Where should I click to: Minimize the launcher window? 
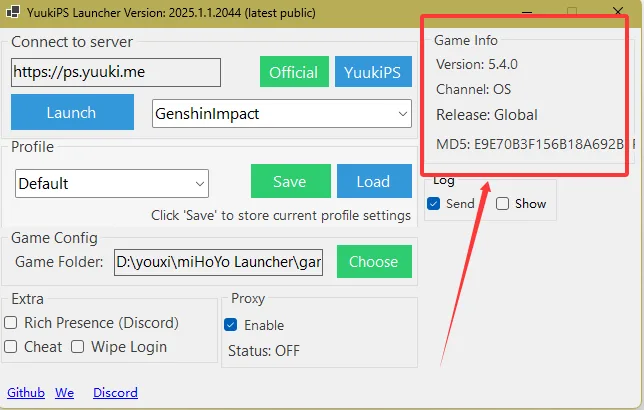[527, 12]
